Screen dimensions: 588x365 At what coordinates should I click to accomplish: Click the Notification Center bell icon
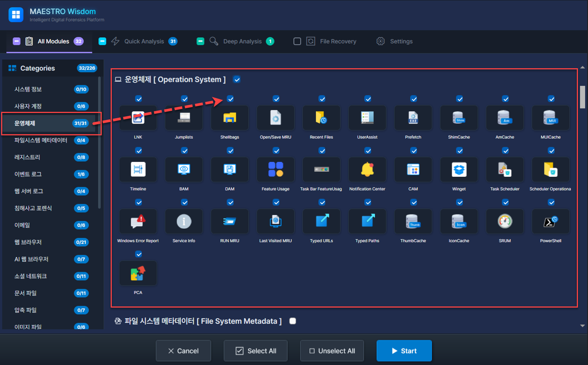pos(367,170)
